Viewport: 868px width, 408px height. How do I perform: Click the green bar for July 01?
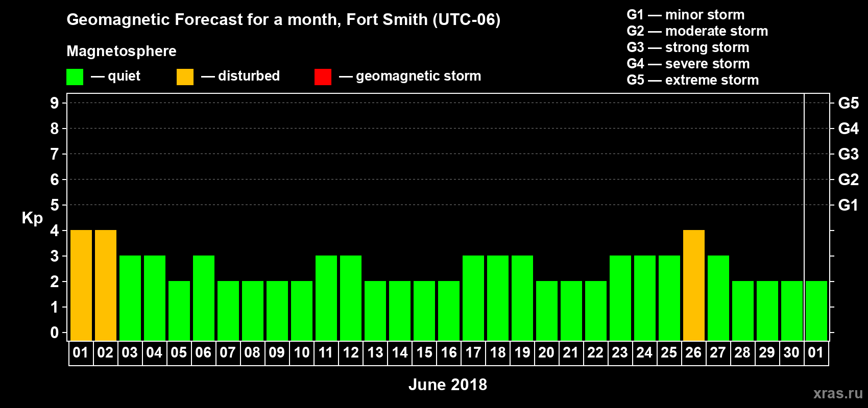click(816, 311)
